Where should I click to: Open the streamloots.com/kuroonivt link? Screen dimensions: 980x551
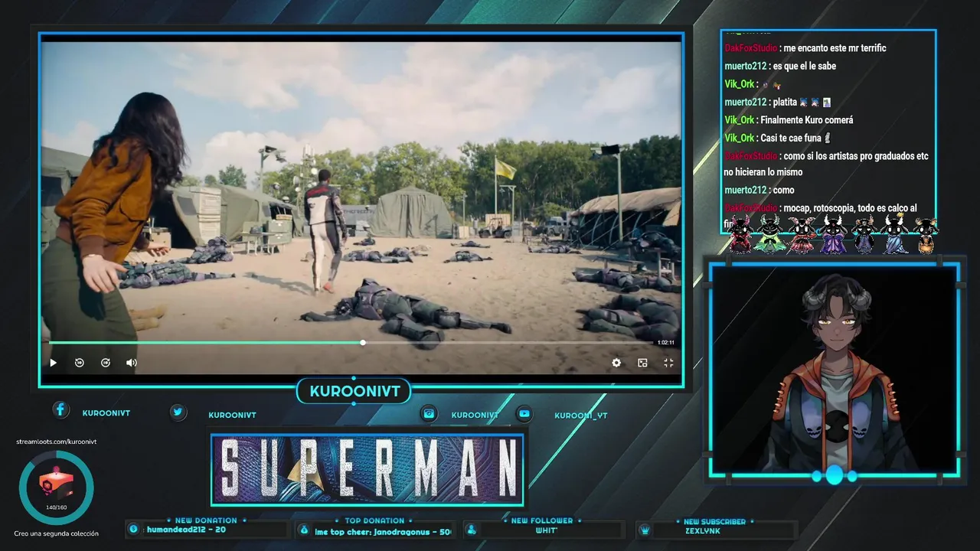click(57, 442)
